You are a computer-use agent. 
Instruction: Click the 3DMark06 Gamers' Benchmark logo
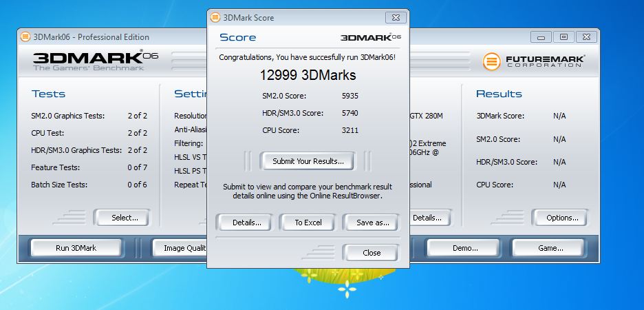click(x=95, y=61)
